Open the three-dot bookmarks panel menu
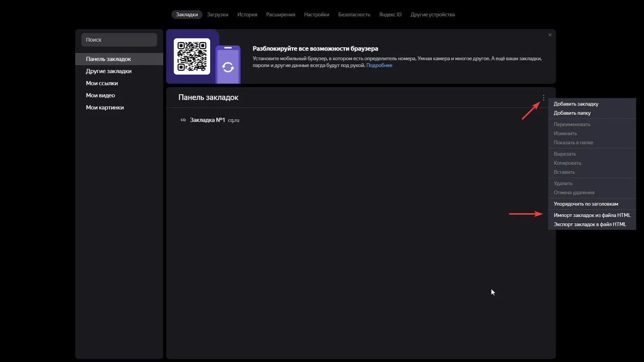The height and width of the screenshot is (362, 644). pos(543,97)
